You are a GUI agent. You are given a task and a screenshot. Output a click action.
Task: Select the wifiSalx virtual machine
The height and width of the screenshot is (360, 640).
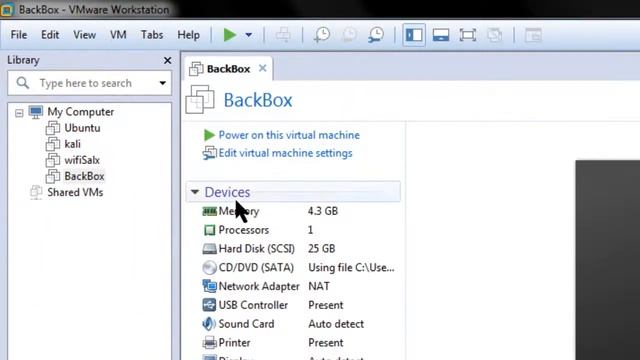click(82, 160)
